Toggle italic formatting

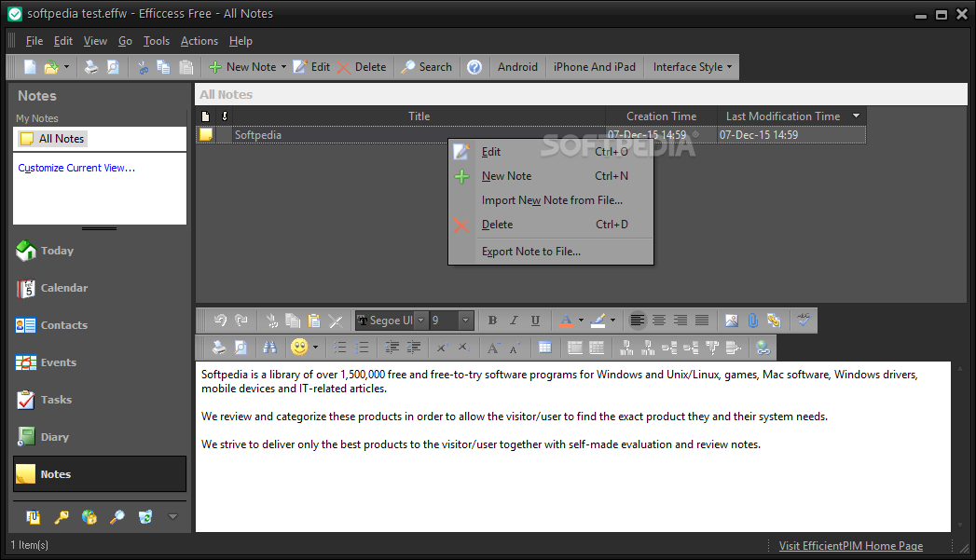click(514, 321)
